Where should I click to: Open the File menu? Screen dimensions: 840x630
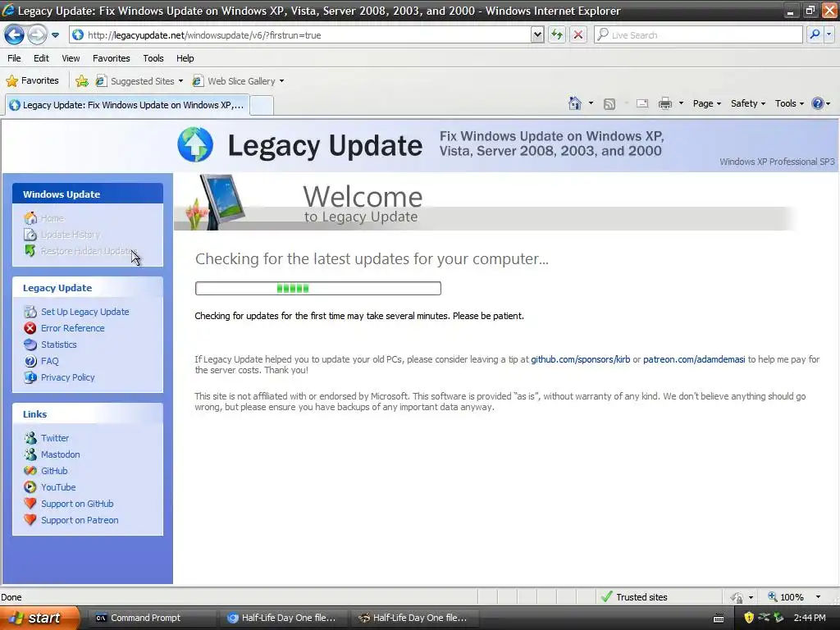[15, 58]
